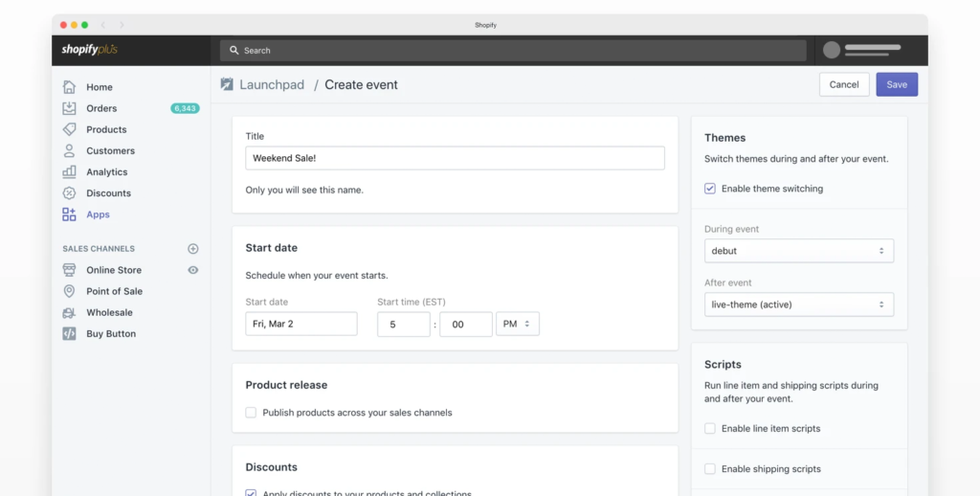980x496 pixels.
Task: Open the user account avatar
Action: (832, 50)
